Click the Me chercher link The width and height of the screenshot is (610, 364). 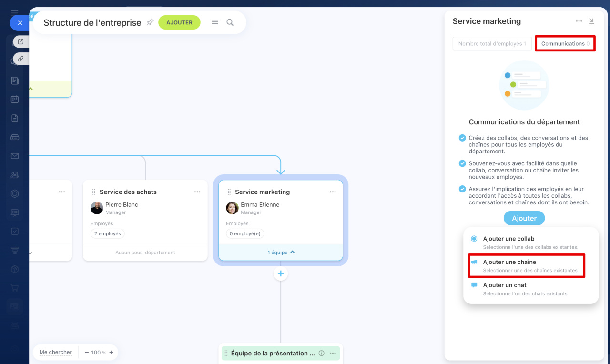tap(56, 353)
